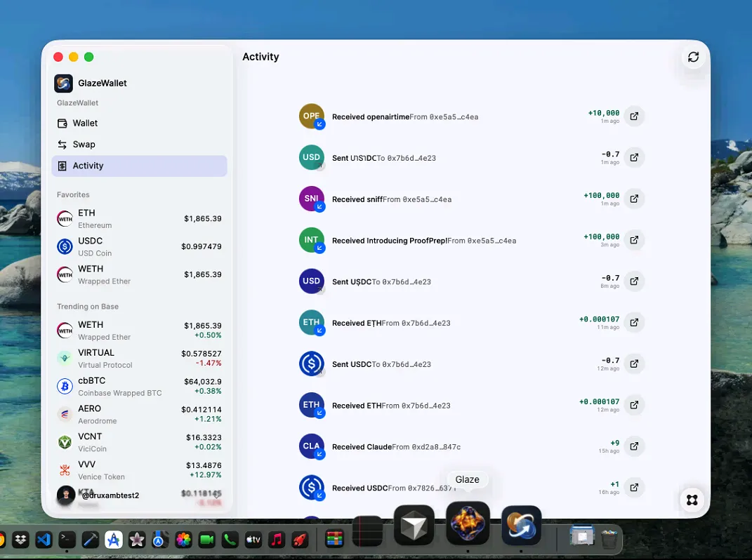This screenshot has height=560, width=752.
Task: Open Apple TV from the Dock
Action: click(x=253, y=540)
